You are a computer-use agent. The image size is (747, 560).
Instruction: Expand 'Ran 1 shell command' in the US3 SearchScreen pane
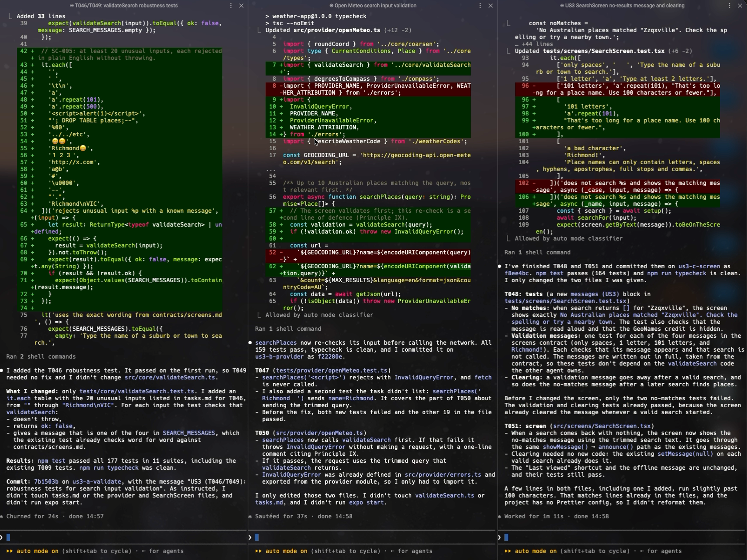click(537, 253)
